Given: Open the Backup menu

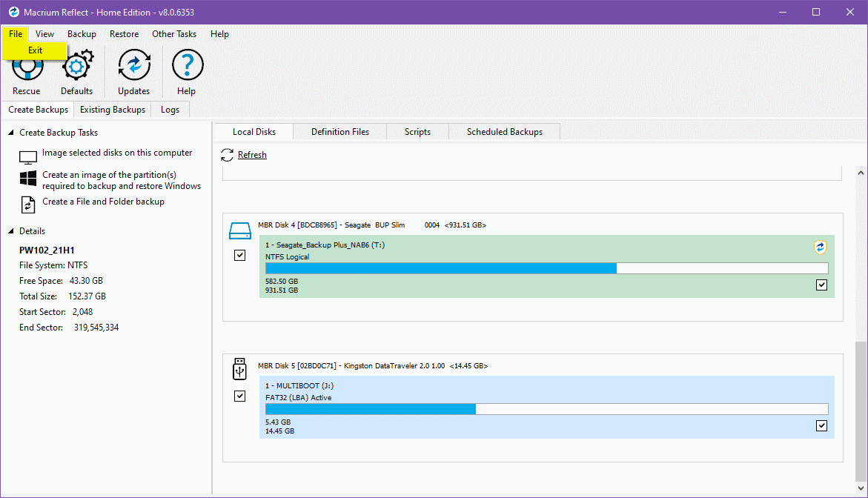Looking at the screenshot, I should [82, 34].
